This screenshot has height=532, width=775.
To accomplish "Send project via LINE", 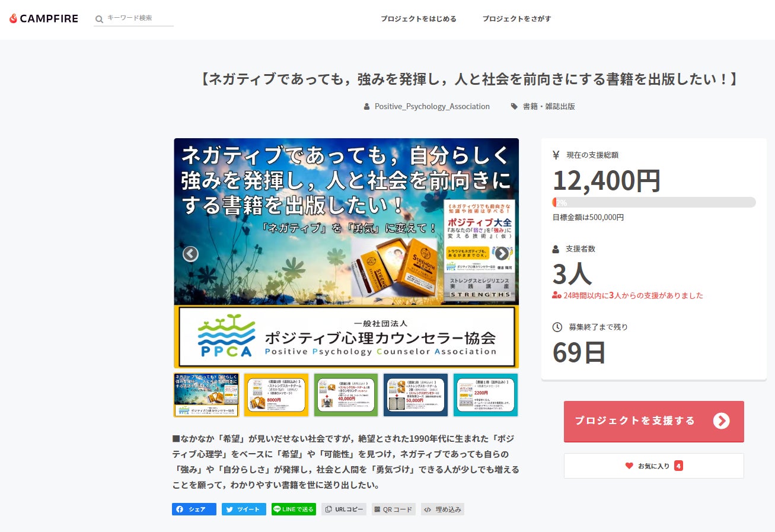I will [294, 509].
